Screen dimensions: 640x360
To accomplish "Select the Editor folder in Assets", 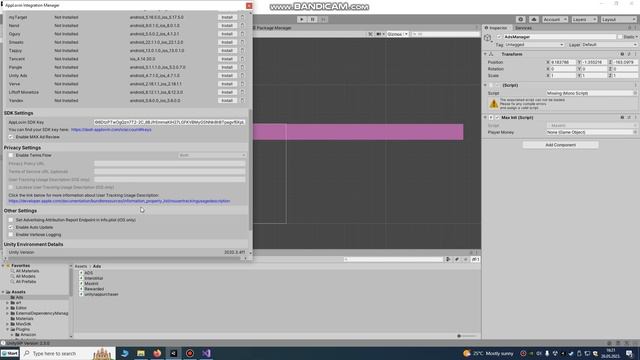I will tap(21, 308).
